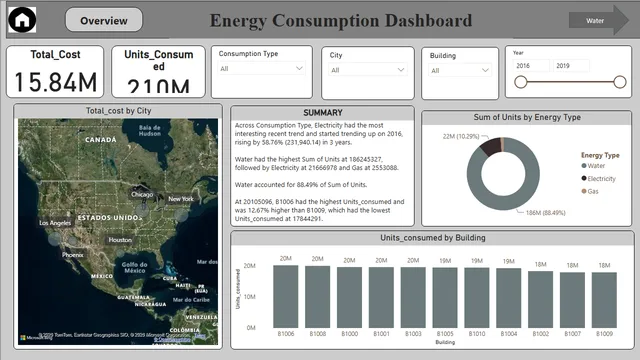The image size is (640, 360).
Task: Click the 'Water accounted for 88.49%' sentence
Action: point(301,184)
